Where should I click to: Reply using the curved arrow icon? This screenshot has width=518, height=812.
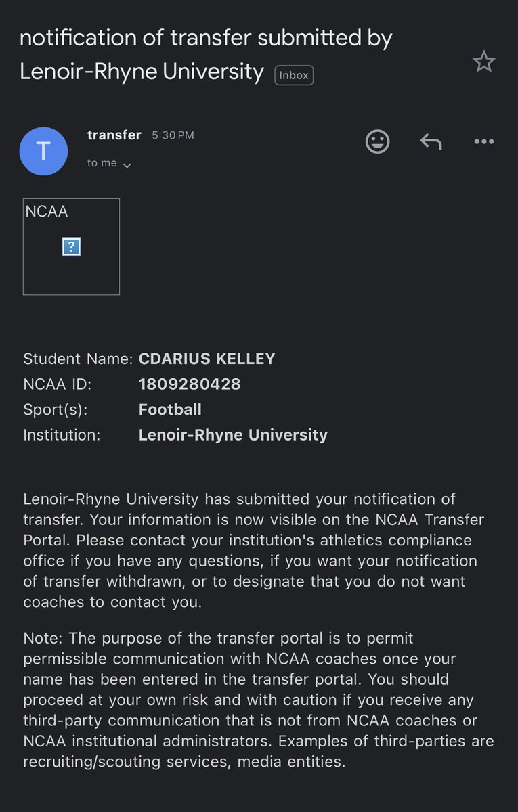tap(431, 141)
